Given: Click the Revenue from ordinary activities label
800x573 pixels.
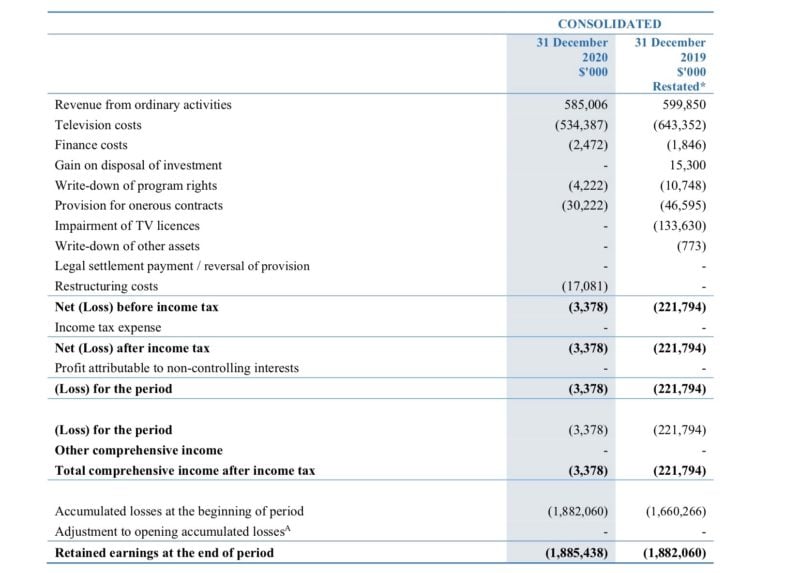Looking at the screenshot, I should pyautogui.click(x=143, y=104).
